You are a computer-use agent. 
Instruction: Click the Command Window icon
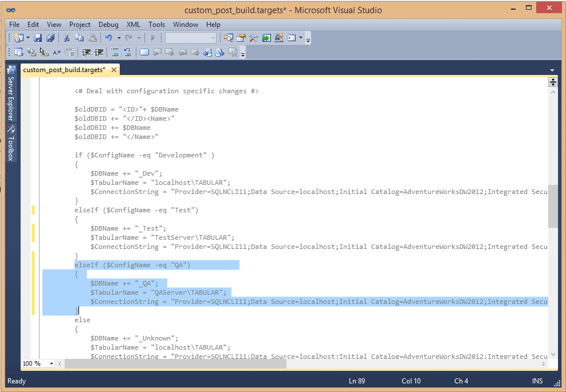(292, 38)
